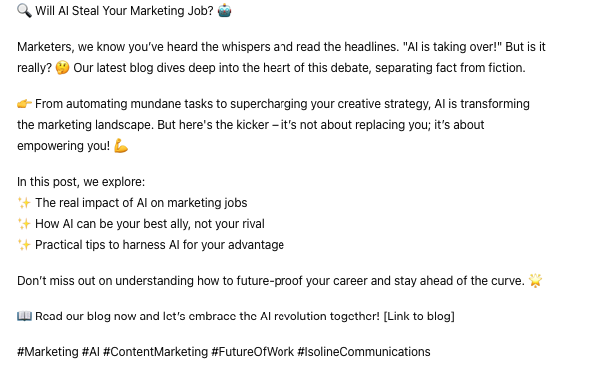Image resolution: width=605 pixels, height=370 pixels.
Task: Click the flexed bicep emoji
Action: (x=121, y=146)
